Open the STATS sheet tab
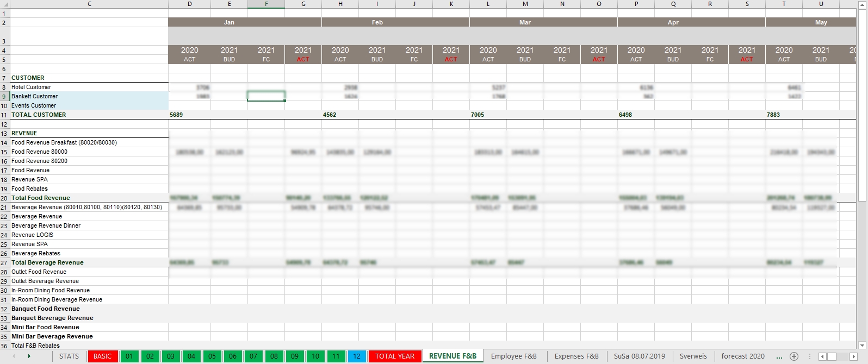The image size is (868, 364). (x=69, y=356)
